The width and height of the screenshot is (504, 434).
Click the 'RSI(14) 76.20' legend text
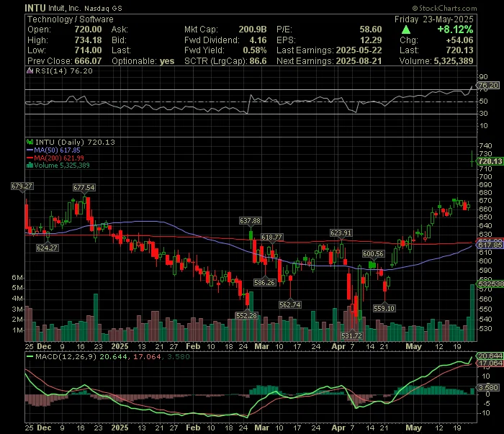(x=63, y=71)
